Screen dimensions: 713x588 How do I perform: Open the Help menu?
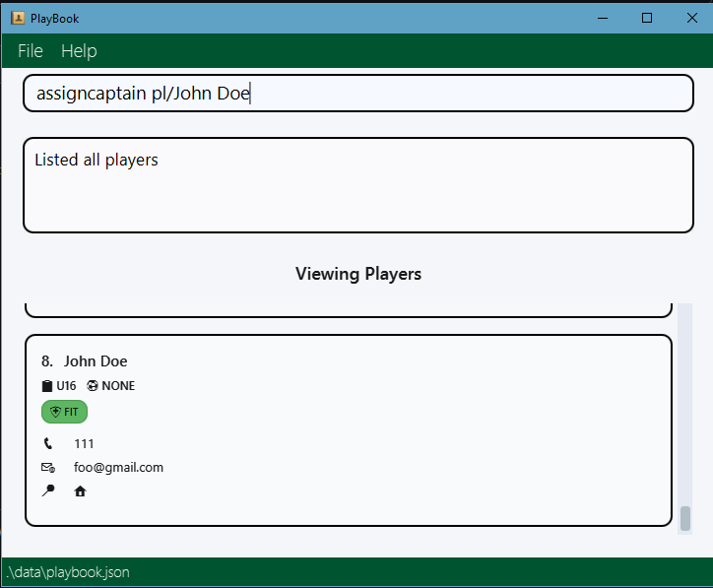(79, 51)
